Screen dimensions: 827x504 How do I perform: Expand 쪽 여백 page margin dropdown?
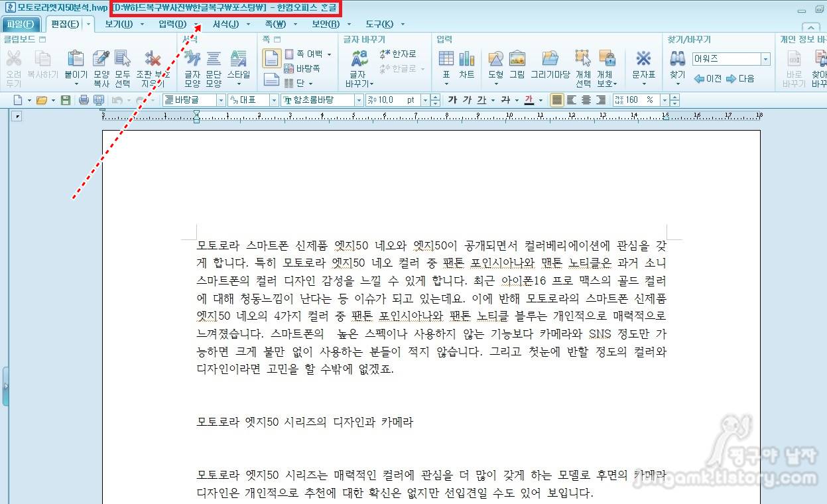[x=329, y=54]
